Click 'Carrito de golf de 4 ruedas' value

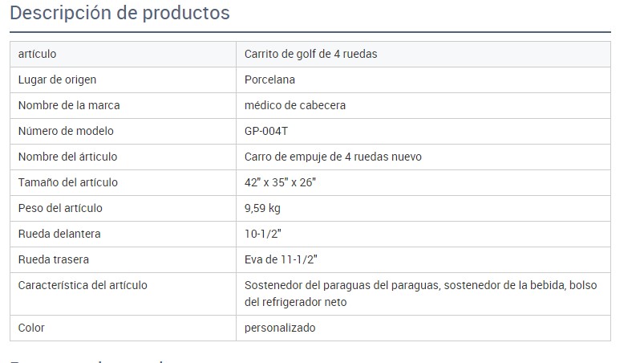pos(310,54)
